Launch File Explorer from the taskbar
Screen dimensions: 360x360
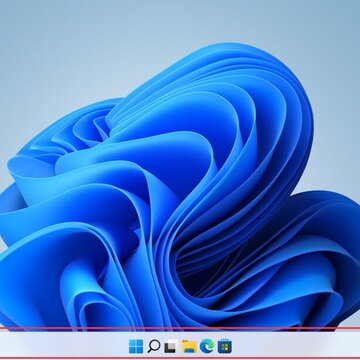click(189, 347)
